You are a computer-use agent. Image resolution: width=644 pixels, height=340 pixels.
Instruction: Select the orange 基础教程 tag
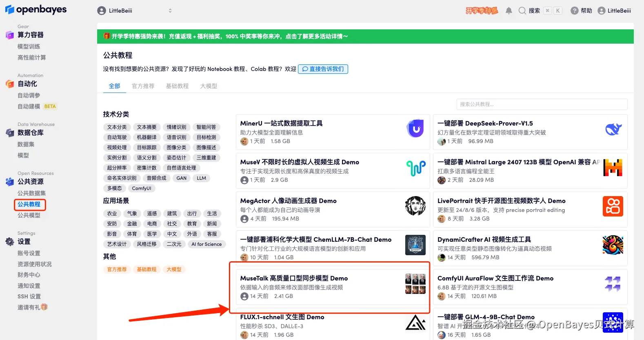click(147, 269)
